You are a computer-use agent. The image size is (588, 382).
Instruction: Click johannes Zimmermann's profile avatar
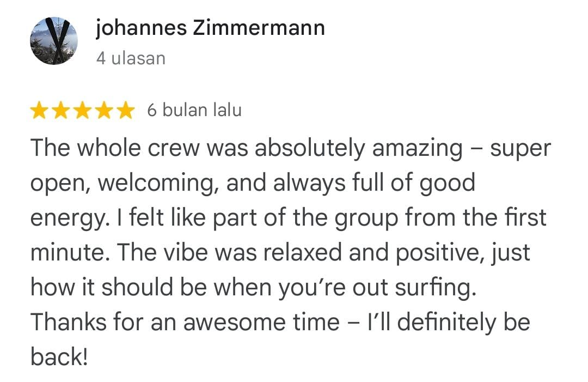pyautogui.click(x=54, y=41)
